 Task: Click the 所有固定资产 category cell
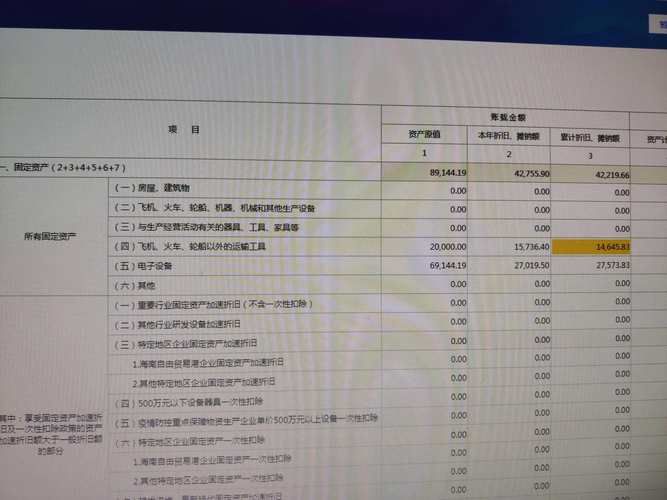click(50, 236)
